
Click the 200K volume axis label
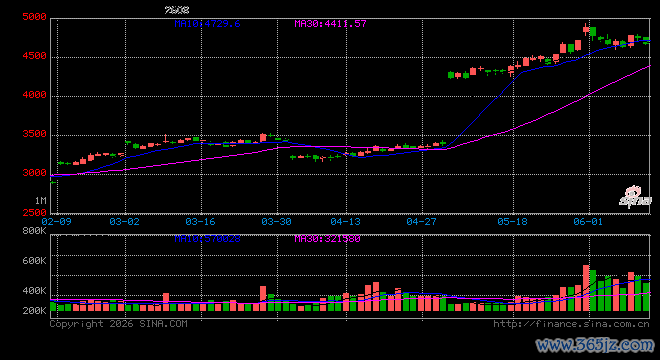pyautogui.click(x=35, y=311)
